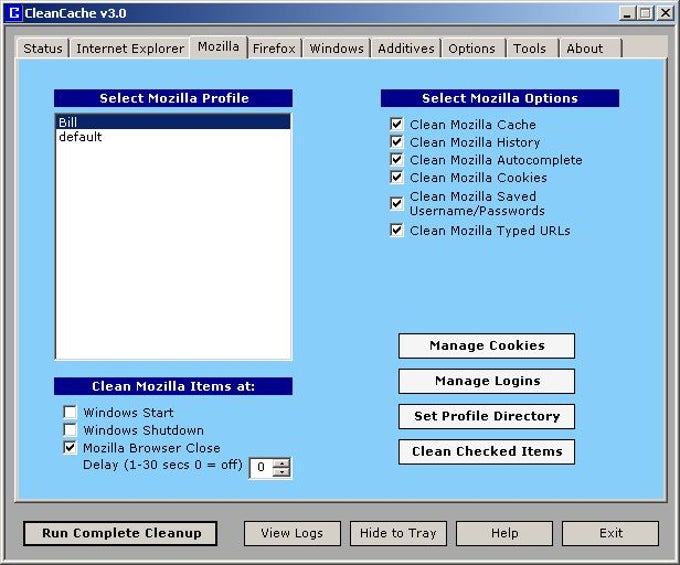Open View Logs

tap(292, 533)
